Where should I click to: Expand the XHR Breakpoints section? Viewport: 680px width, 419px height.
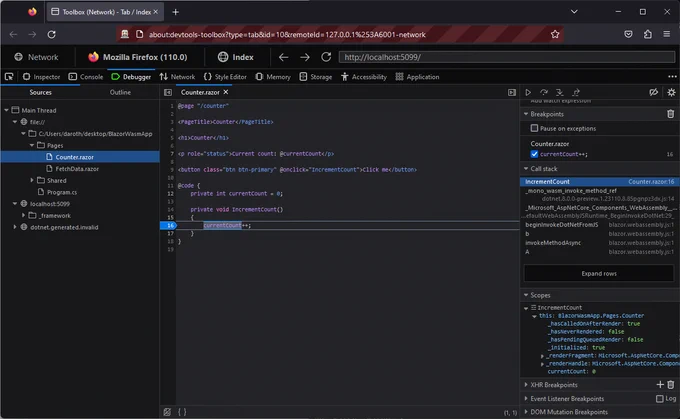coord(553,385)
